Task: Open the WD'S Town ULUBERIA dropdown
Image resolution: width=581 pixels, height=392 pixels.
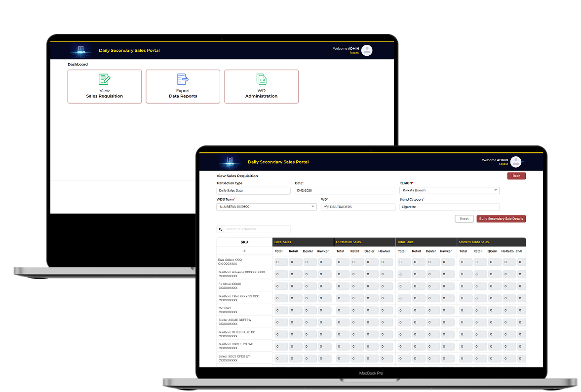Action: click(267, 207)
